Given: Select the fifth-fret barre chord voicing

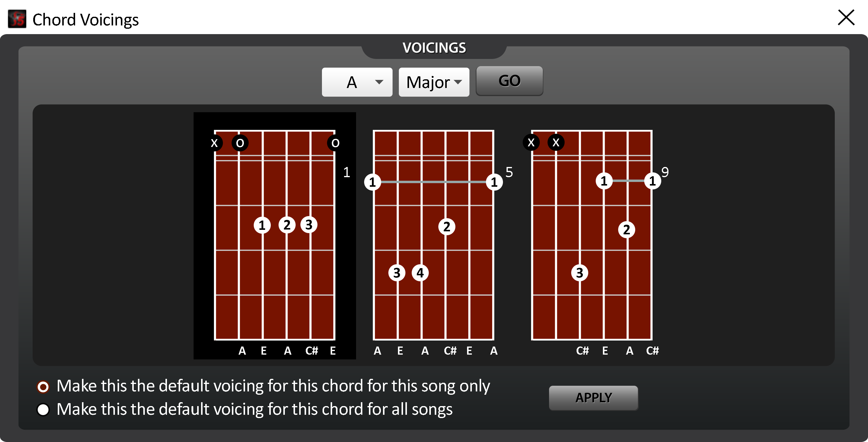Looking at the screenshot, I should tap(433, 236).
